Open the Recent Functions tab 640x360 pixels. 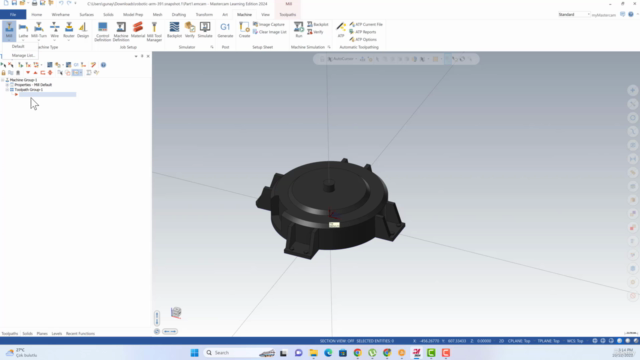click(x=80, y=333)
